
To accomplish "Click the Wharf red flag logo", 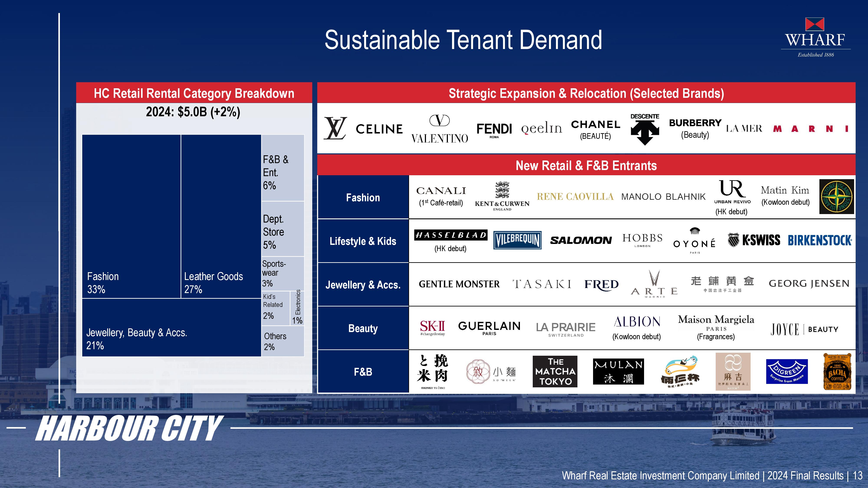I will tap(814, 25).
